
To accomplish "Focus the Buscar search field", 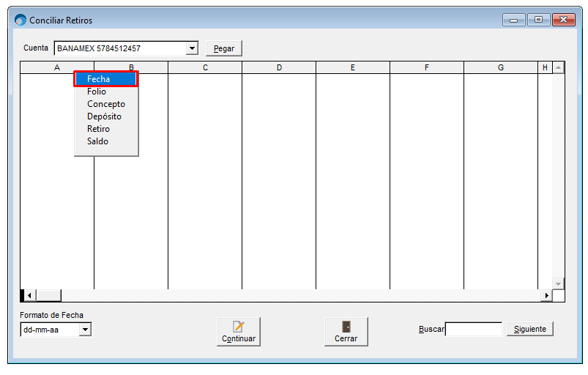I will click(474, 330).
